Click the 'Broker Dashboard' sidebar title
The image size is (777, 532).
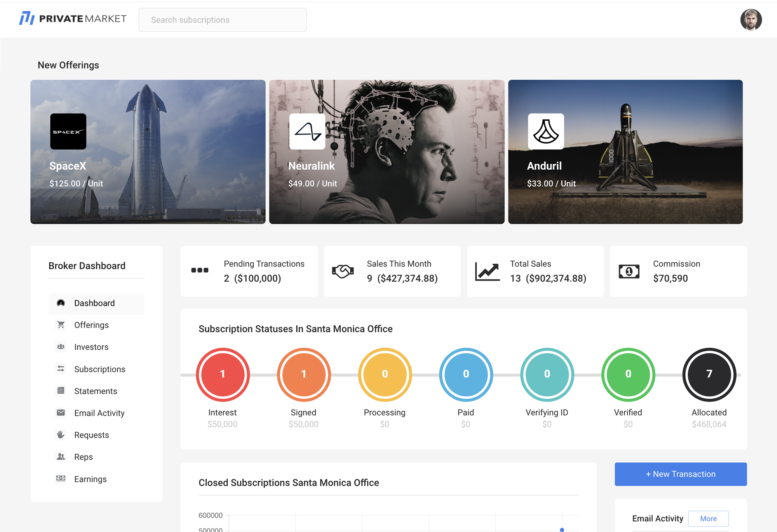87,266
